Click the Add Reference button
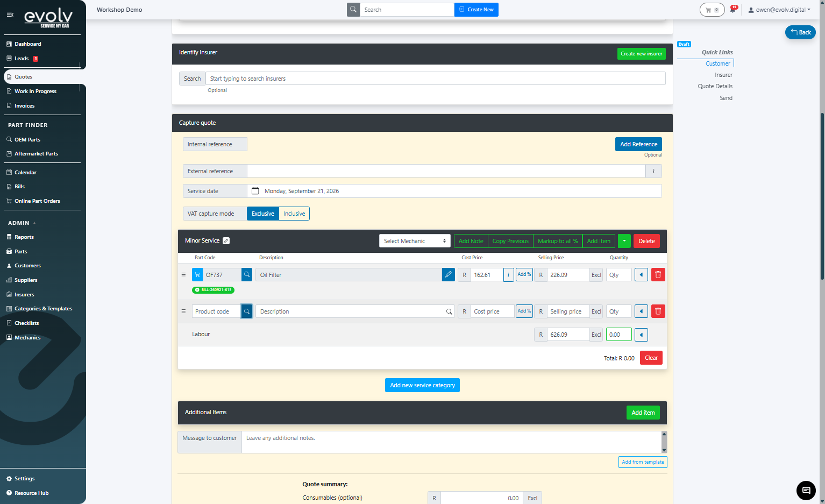825x504 pixels. (638, 144)
